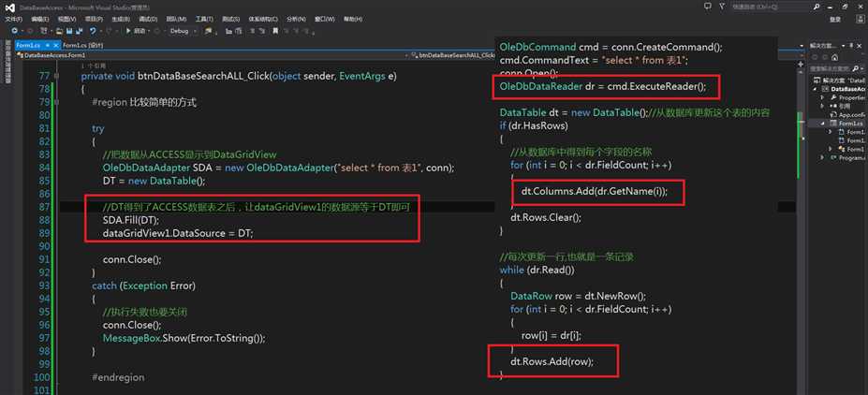Expand the 引用 references node
This screenshot has width=868, height=395.
click(x=822, y=106)
